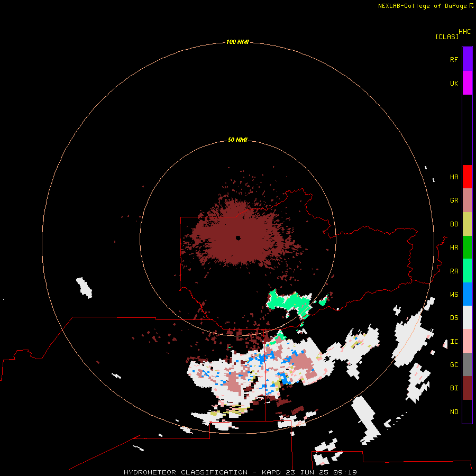Click the [CLAS] units label

447,36
